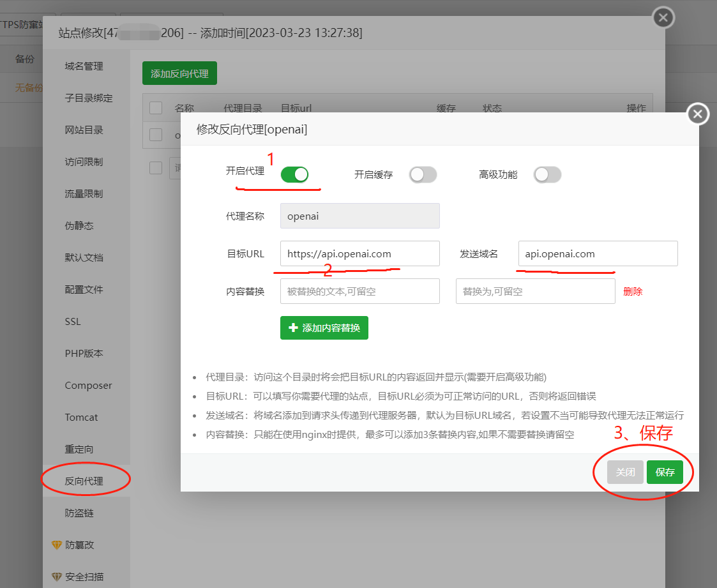Screen dimensions: 717x588
Task: Click the 添加反向代理 button
Action: [179, 73]
